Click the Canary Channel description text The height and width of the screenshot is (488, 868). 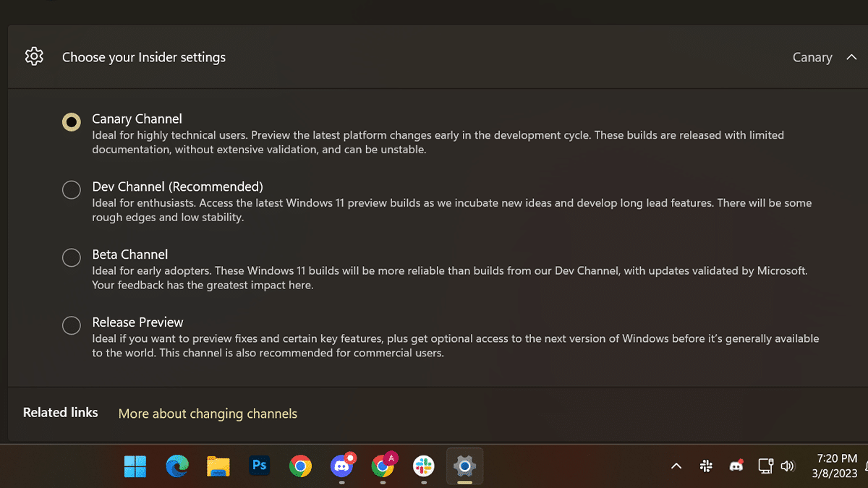[x=438, y=142]
